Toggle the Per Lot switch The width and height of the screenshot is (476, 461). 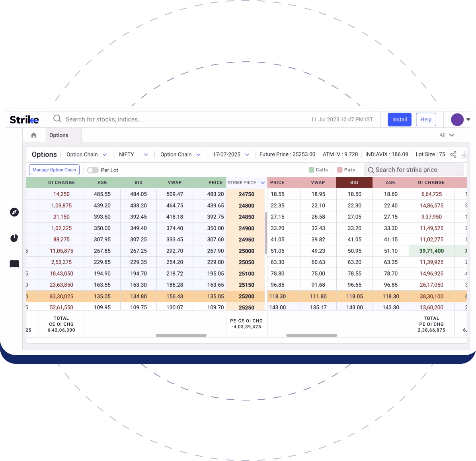click(93, 170)
